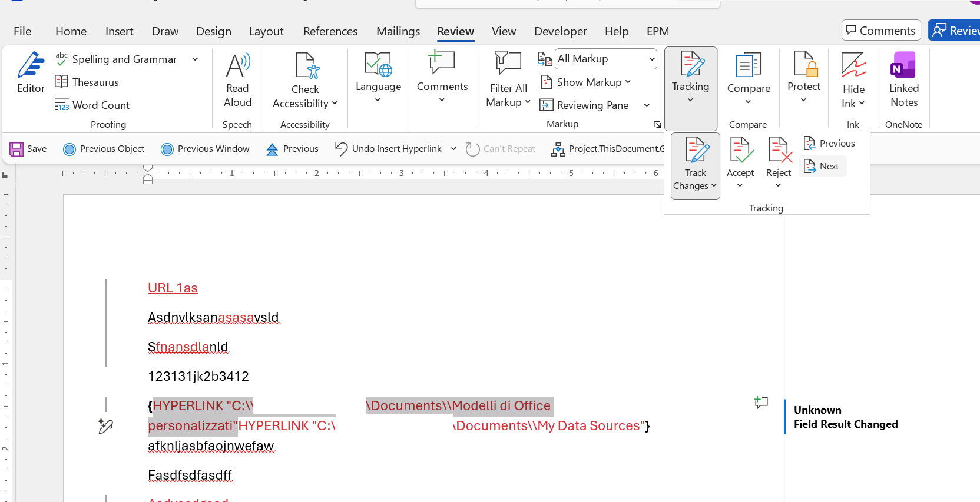Open the Editor tool
Viewport: 980px width, 502px height.
coord(31,73)
